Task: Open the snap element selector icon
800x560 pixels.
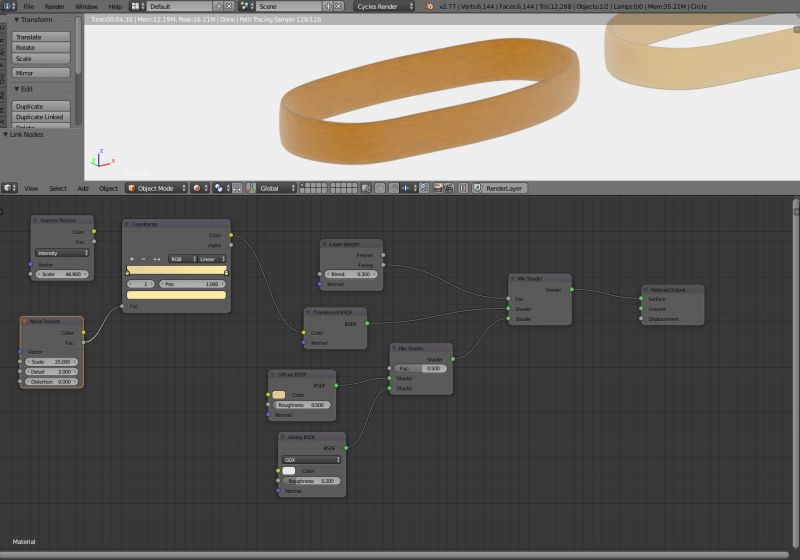Action: pos(409,188)
